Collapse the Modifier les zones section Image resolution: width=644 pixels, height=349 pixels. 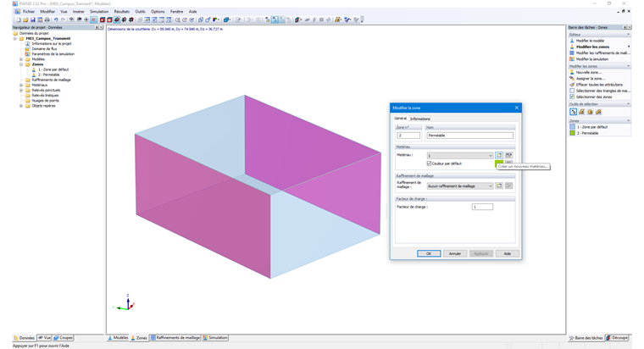pyautogui.click(x=599, y=66)
